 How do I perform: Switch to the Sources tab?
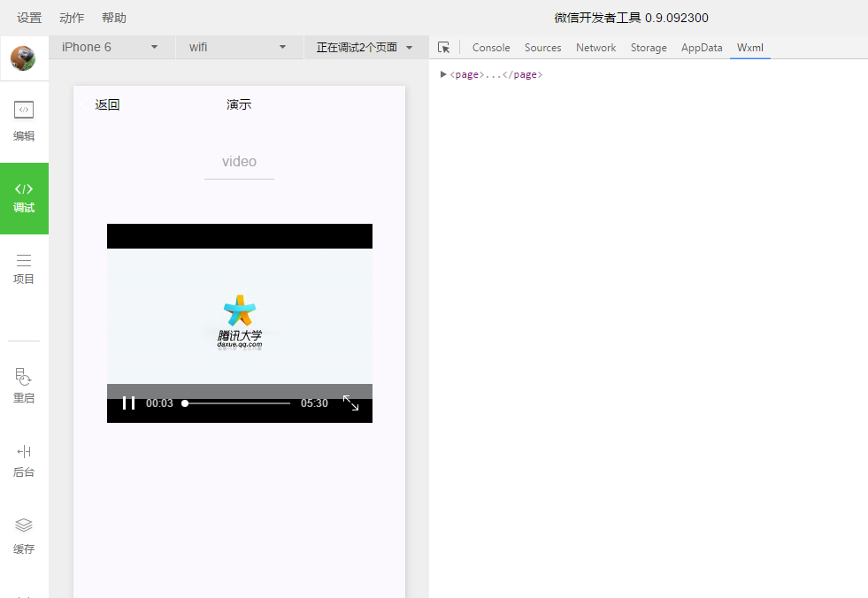coord(542,48)
